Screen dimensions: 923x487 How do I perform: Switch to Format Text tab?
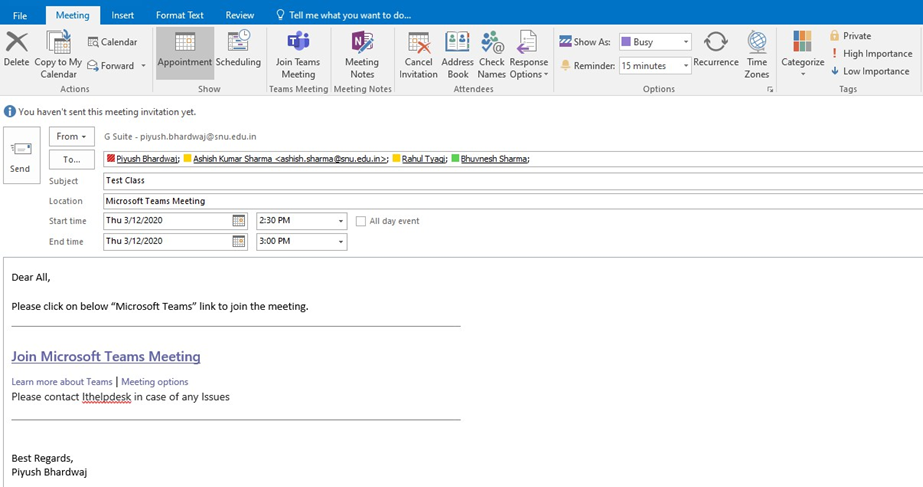[x=180, y=15]
